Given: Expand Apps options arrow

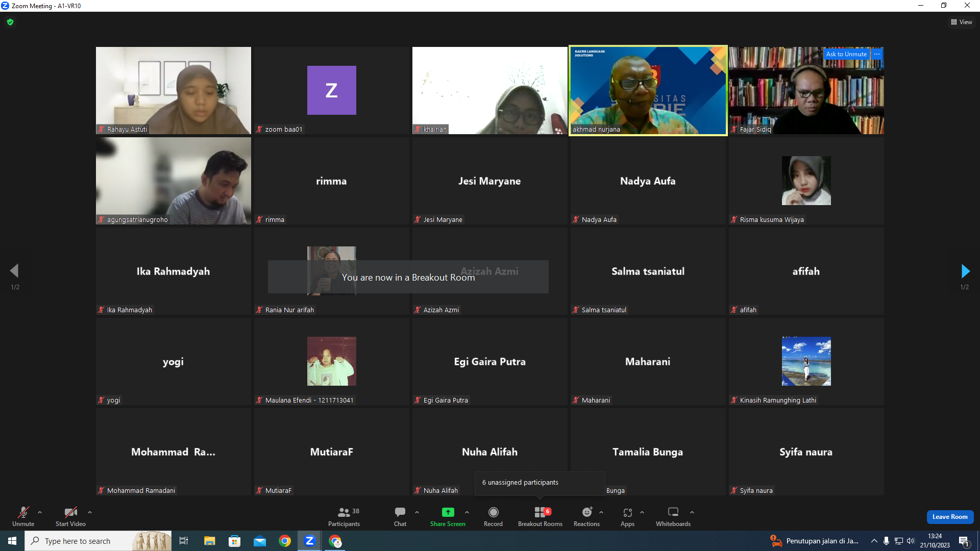Looking at the screenshot, I should click(642, 512).
